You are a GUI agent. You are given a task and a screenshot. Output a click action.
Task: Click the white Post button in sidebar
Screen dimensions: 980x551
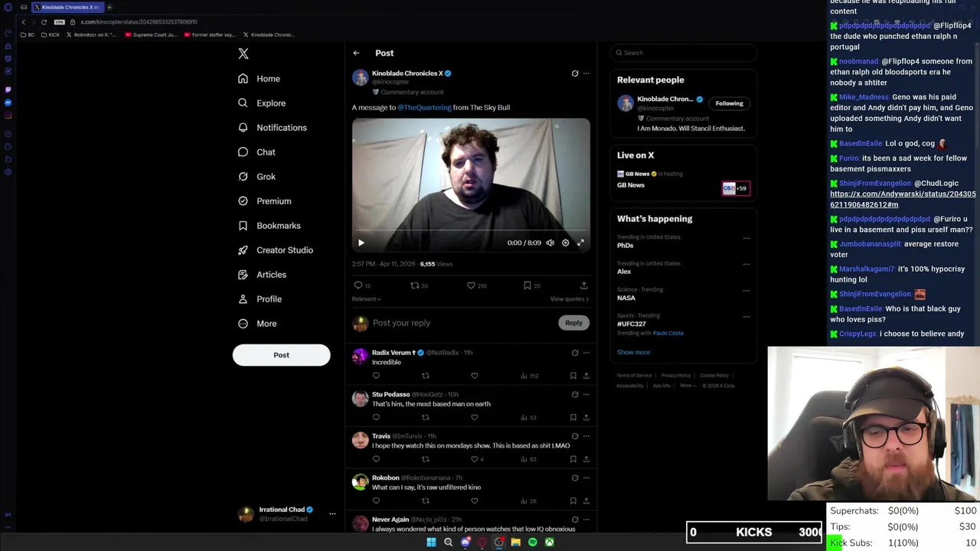(x=281, y=355)
